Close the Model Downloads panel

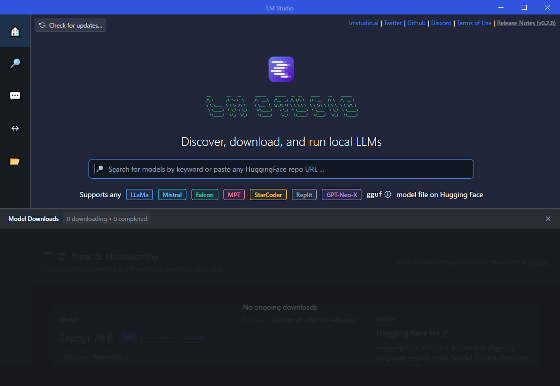(x=548, y=219)
